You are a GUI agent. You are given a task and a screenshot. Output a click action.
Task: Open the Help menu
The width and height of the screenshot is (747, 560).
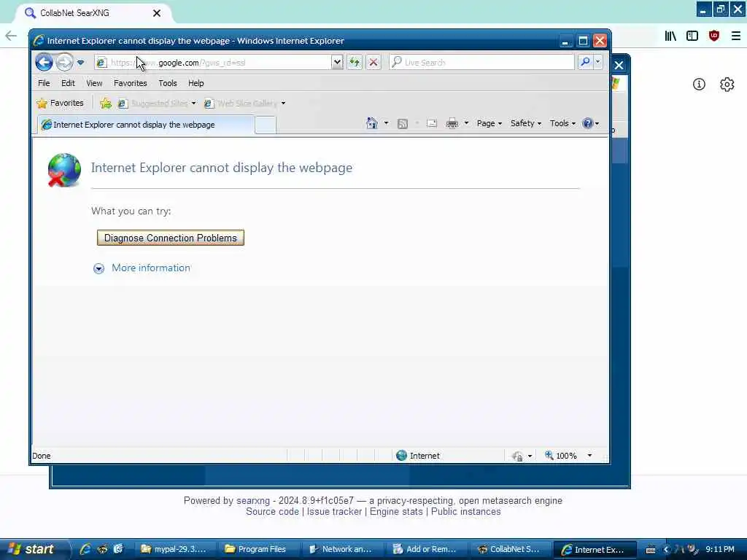click(196, 83)
